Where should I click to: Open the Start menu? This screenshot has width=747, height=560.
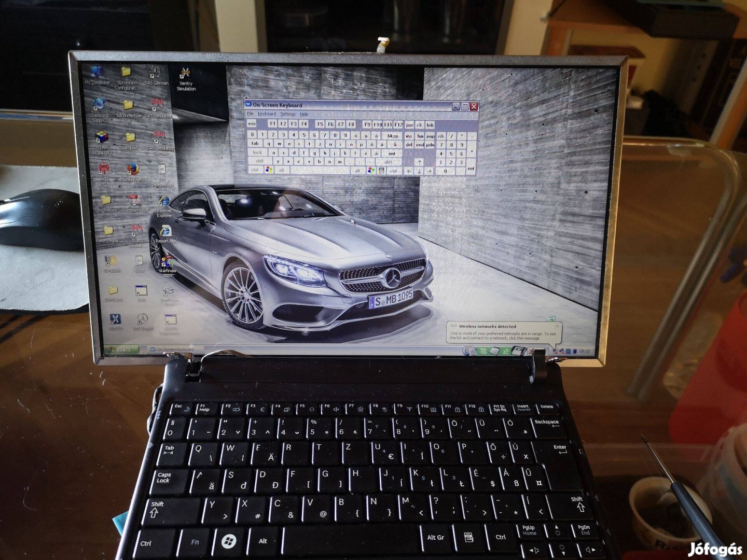(x=121, y=349)
